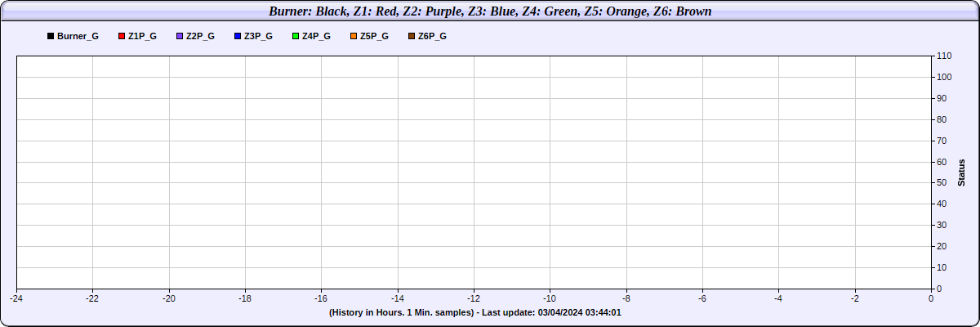
Task: Click the 50 value on Status axis
Action: pyautogui.click(x=942, y=182)
